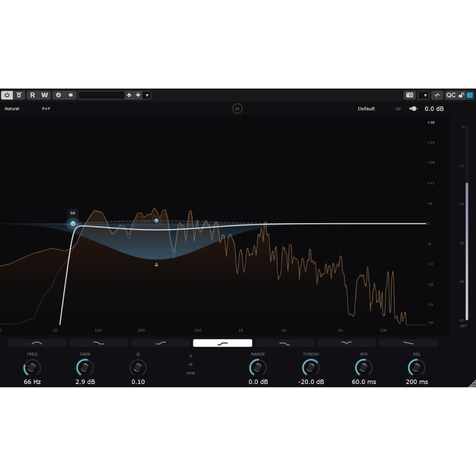
Task: Click the A/B compare icon
Action: [x=59, y=95]
